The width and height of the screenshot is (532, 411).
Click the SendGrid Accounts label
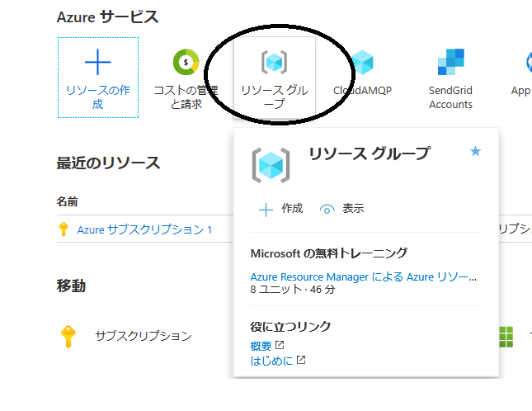click(x=450, y=97)
